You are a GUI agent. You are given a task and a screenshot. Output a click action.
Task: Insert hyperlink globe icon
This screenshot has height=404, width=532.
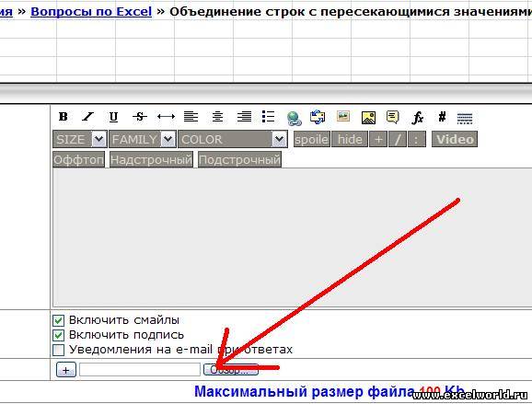click(294, 118)
